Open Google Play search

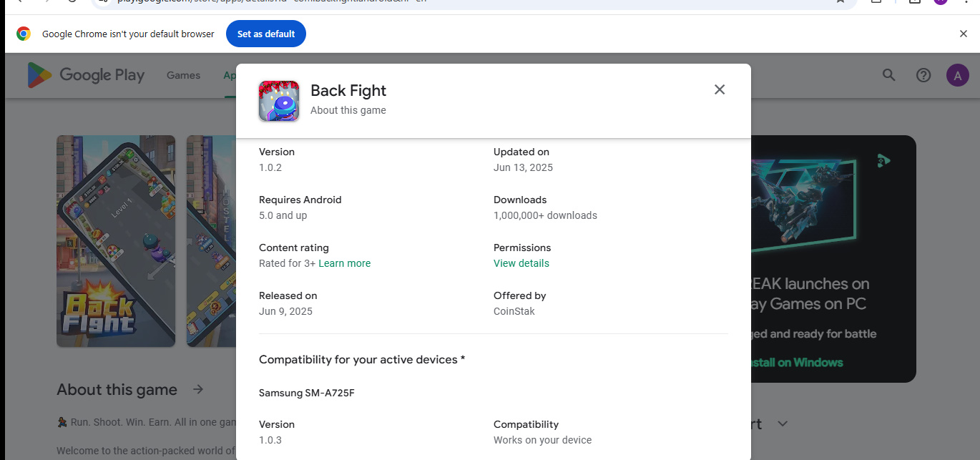coord(889,75)
